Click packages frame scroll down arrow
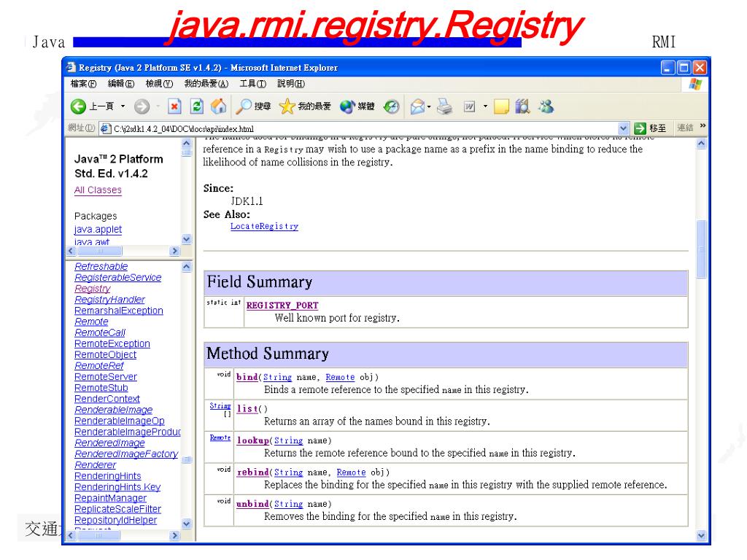This screenshot has height=560, width=747. tap(187, 239)
